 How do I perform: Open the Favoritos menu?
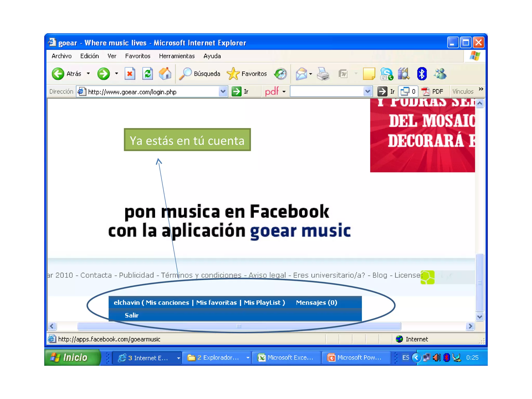pyautogui.click(x=138, y=56)
